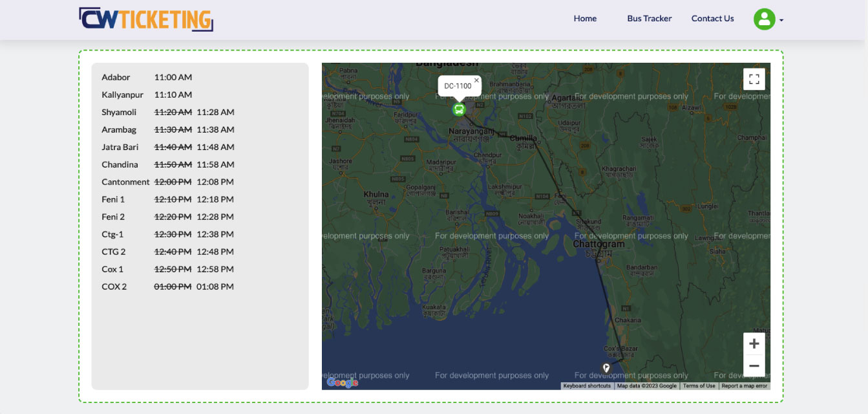
Task: Click the Khulna label on map
Action: 376,194
